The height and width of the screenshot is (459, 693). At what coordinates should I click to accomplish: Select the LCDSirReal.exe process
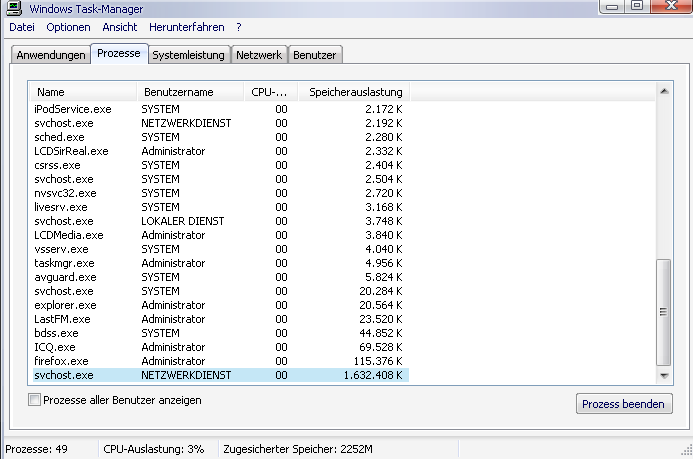[221, 151]
